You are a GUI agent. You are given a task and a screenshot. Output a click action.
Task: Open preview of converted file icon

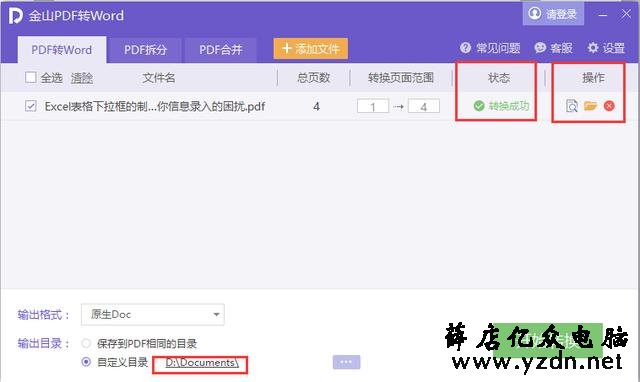point(571,106)
